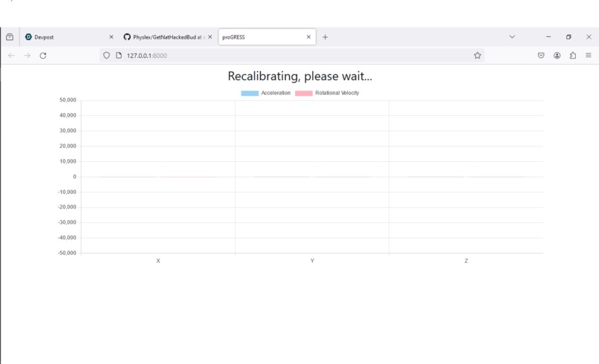Open the extensions puzzle icon
The width and height of the screenshot is (599, 364).
(573, 56)
